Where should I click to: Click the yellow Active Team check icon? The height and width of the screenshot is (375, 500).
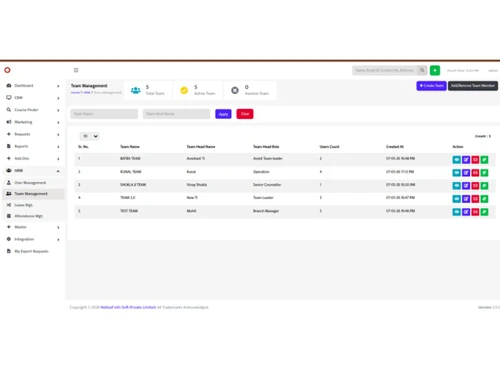tap(184, 90)
